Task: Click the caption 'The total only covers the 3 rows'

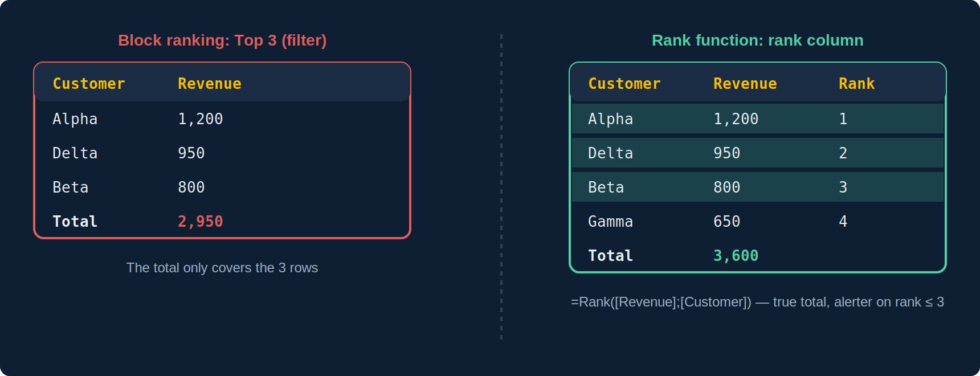Action: click(x=222, y=268)
